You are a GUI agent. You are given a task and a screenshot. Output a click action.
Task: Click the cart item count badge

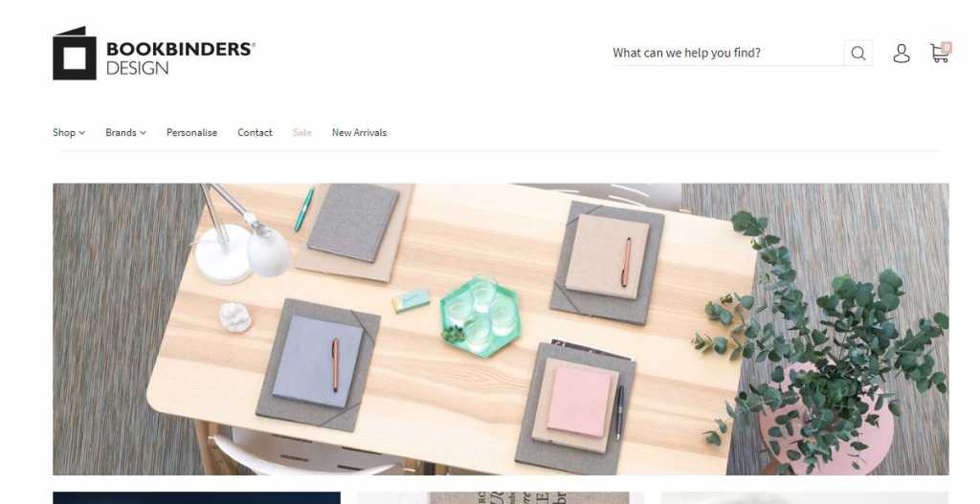(947, 48)
